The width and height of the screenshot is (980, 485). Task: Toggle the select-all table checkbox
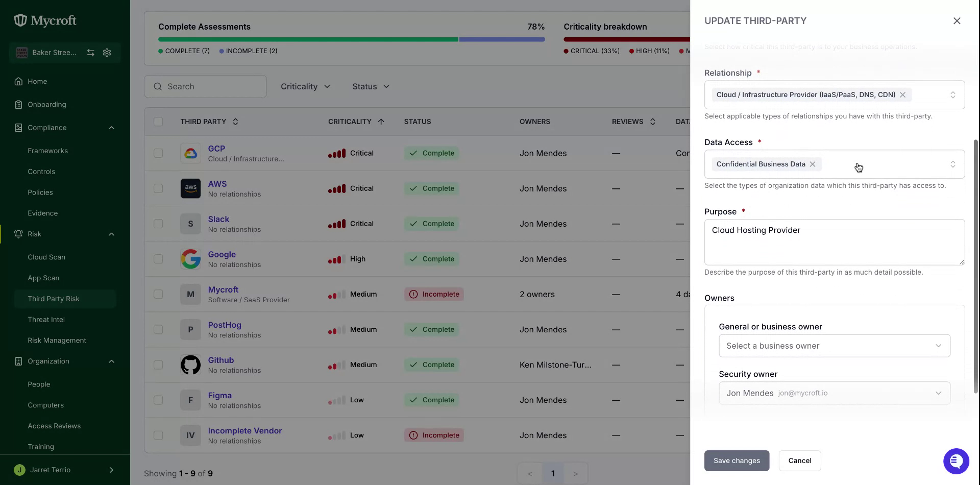coord(158,122)
